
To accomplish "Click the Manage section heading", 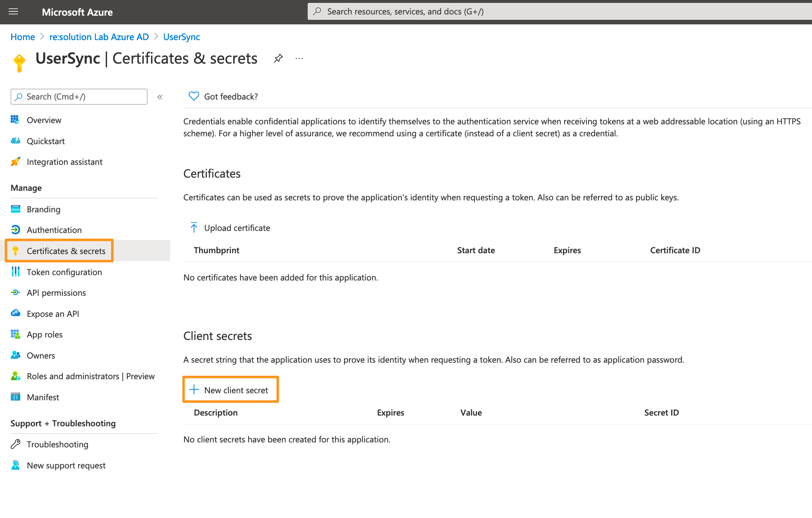I will pyautogui.click(x=26, y=188).
